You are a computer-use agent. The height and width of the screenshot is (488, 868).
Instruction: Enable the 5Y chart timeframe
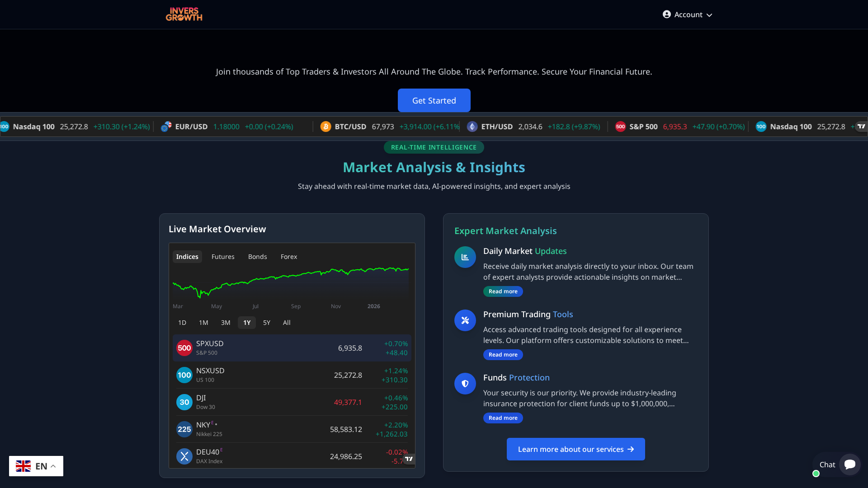[266, 323]
